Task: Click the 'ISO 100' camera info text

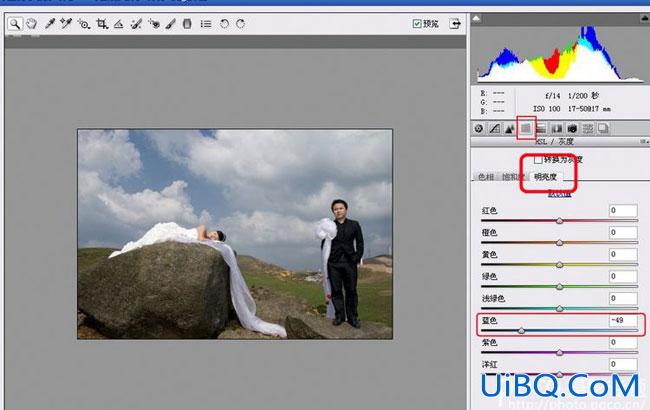Action: coord(546,109)
